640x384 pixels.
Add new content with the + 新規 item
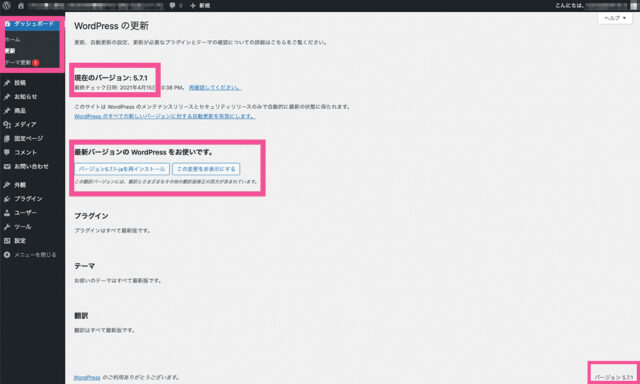coord(200,6)
